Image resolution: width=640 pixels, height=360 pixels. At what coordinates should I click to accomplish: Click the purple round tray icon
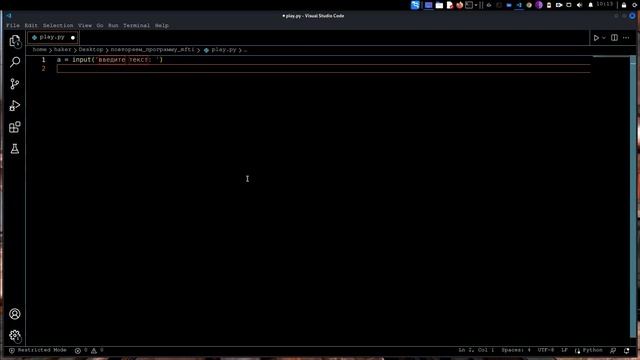tap(539, 5)
